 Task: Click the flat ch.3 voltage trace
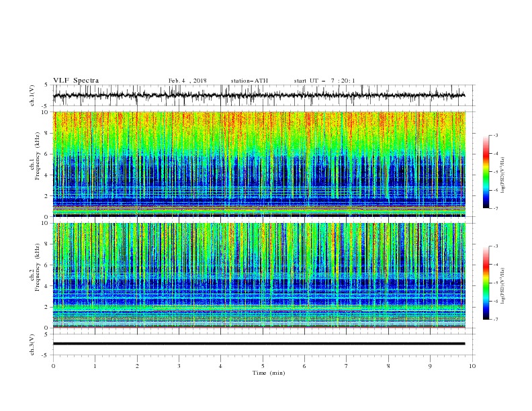pos(259,344)
